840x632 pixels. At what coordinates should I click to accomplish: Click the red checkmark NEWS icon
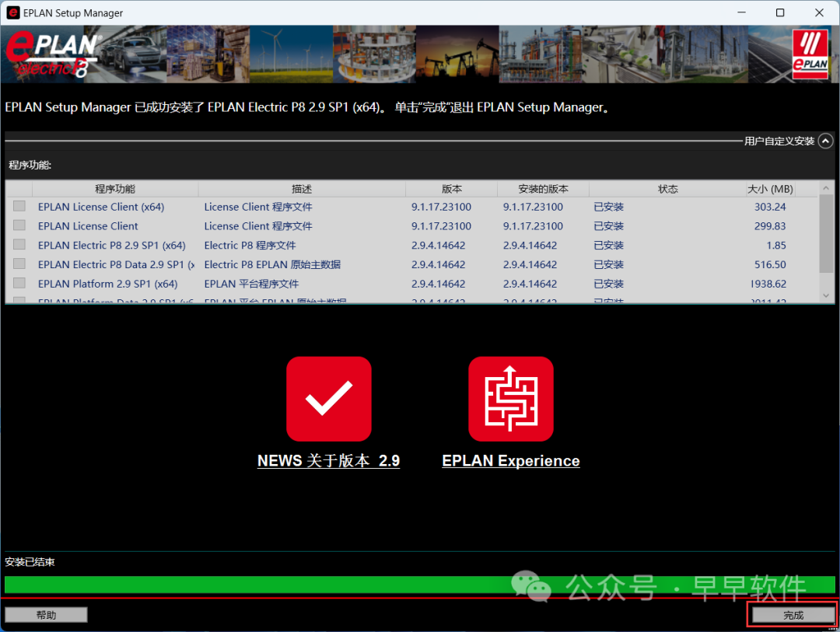point(328,399)
